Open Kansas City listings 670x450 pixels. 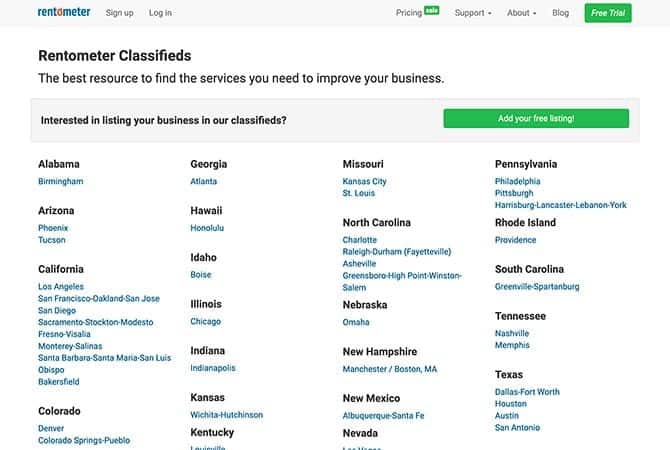click(364, 182)
